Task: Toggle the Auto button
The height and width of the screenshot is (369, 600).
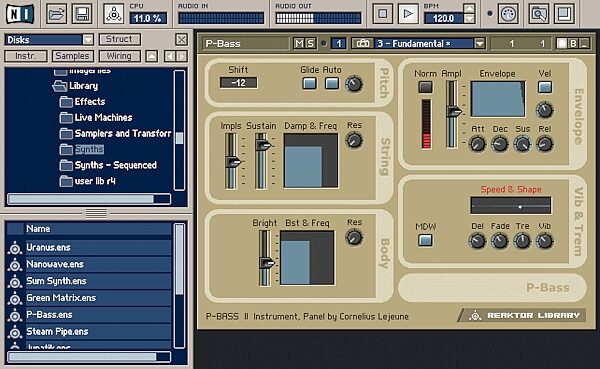Action: coord(331,83)
